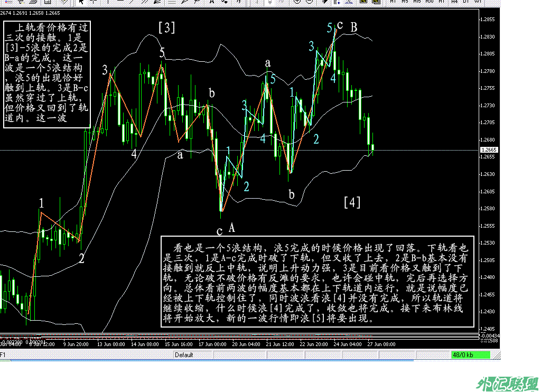Select the annotation box starting with '上轨看价格有过'

[47, 74]
